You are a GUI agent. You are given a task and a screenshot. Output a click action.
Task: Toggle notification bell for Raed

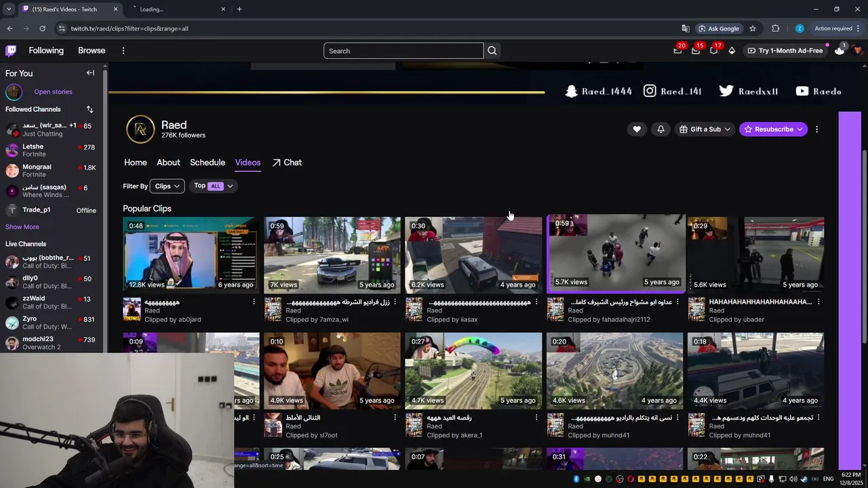(660, 129)
